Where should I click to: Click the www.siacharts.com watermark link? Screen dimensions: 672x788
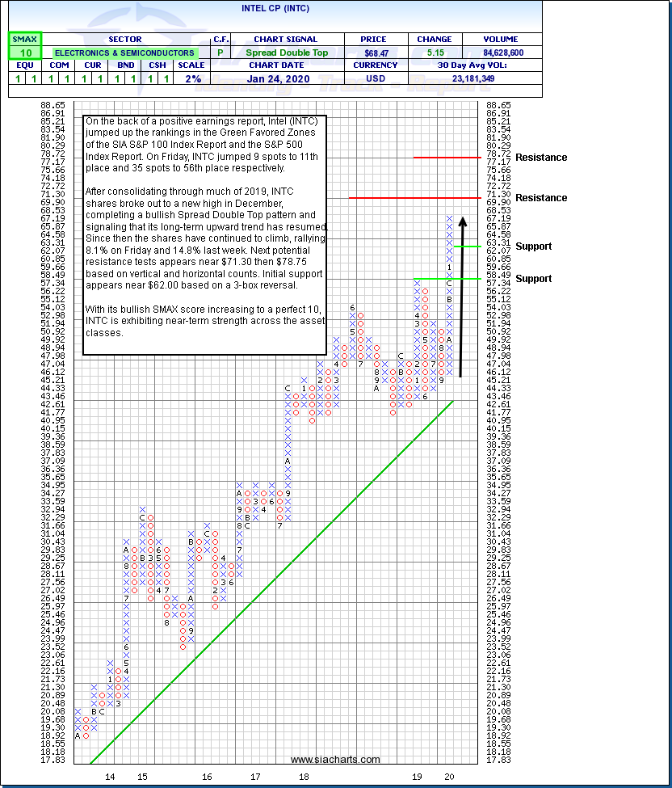[x=335, y=760]
